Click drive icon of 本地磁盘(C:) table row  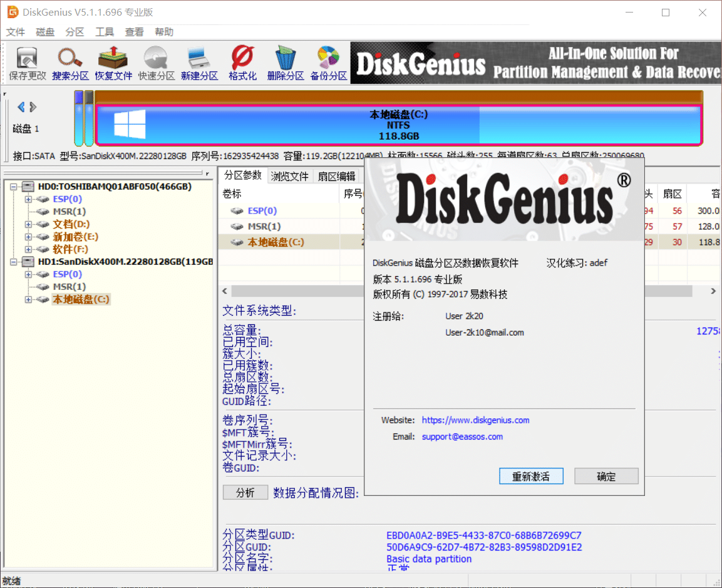coord(237,242)
